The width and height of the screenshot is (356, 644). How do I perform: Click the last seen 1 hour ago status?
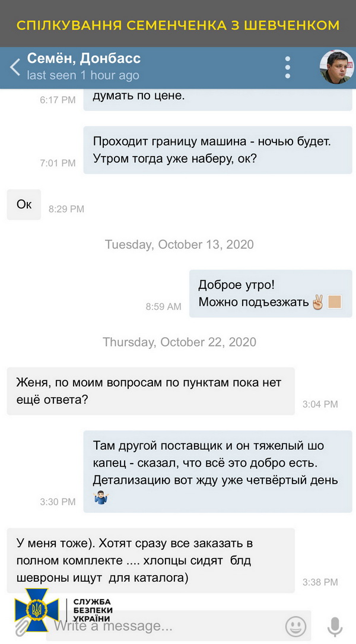click(83, 75)
